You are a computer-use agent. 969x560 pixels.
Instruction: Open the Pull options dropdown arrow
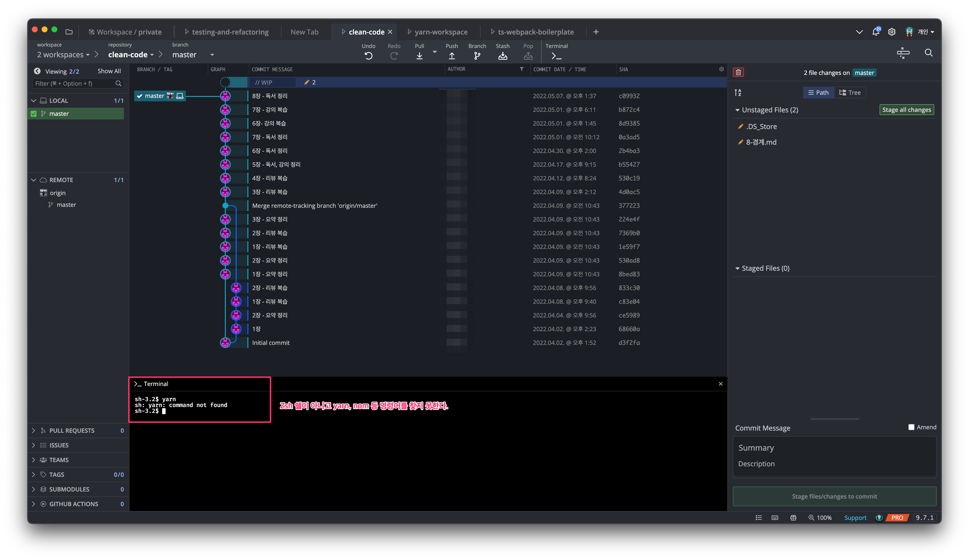point(435,51)
